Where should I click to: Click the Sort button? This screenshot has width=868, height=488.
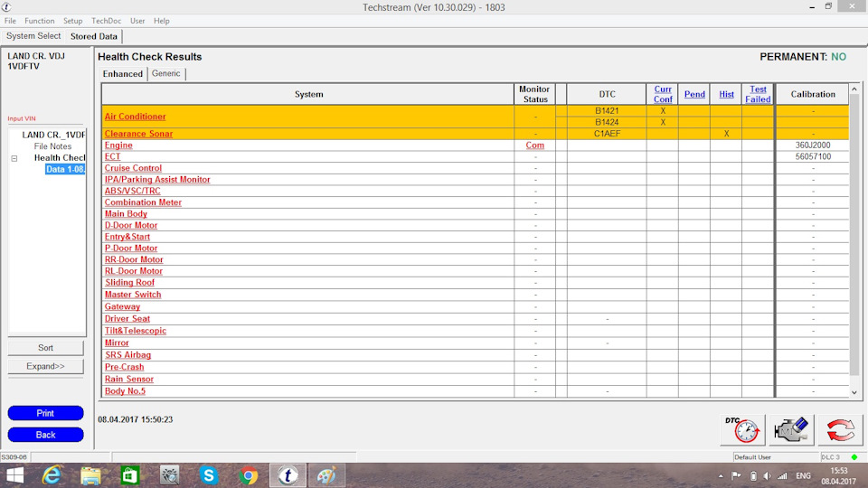(45, 347)
